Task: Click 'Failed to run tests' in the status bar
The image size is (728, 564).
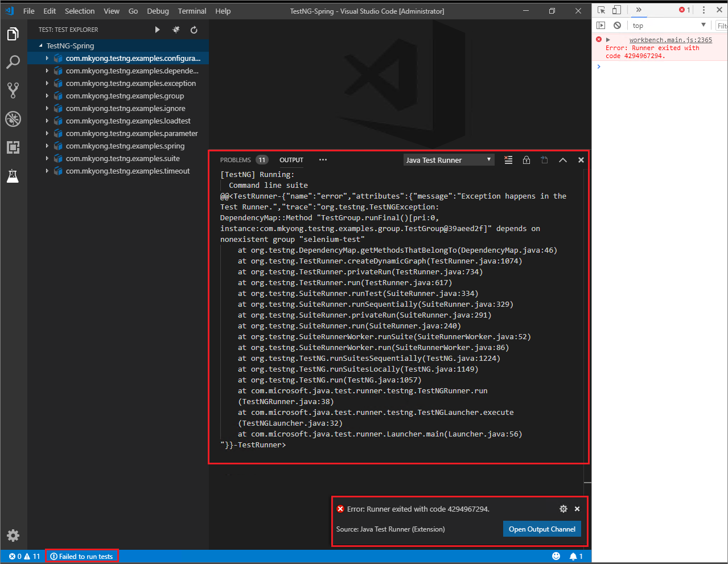Action: coord(82,556)
